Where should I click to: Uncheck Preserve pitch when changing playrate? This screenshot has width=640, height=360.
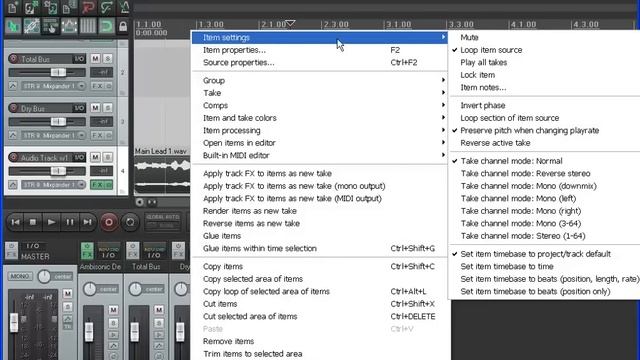pos(544,131)
